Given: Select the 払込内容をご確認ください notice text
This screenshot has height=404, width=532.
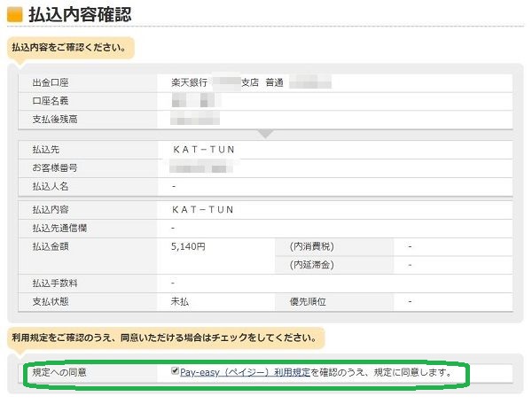Looking at the screenshot, I should pos(69,48).
